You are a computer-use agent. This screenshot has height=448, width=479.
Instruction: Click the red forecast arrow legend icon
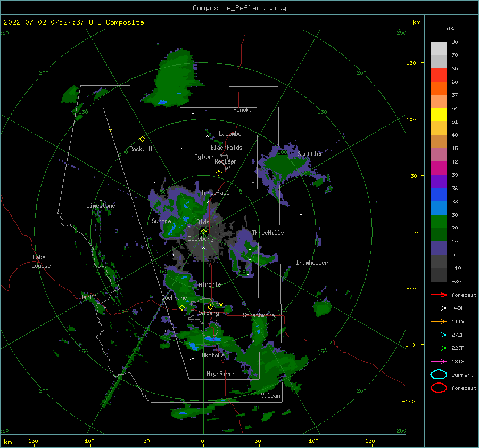click(439, 295)
